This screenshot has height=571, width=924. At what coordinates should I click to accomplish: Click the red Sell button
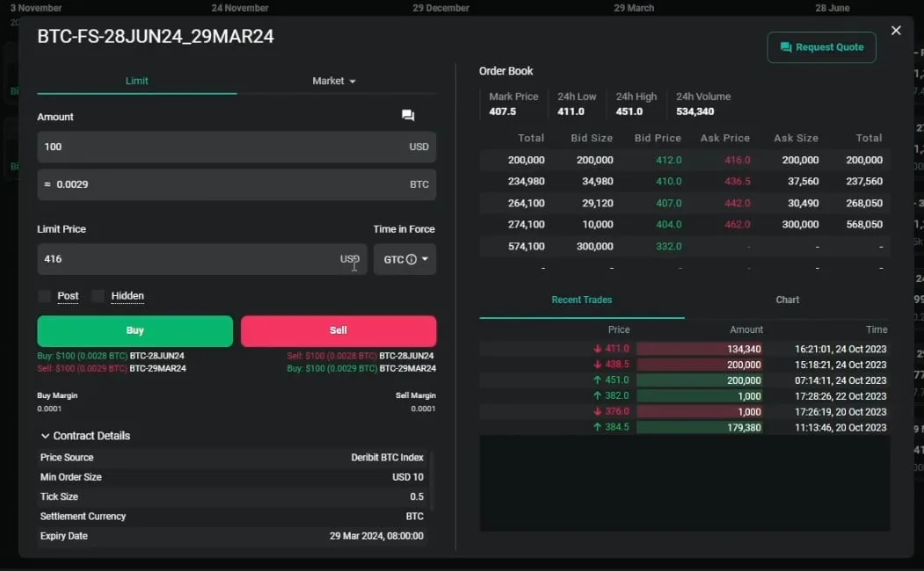338,330
